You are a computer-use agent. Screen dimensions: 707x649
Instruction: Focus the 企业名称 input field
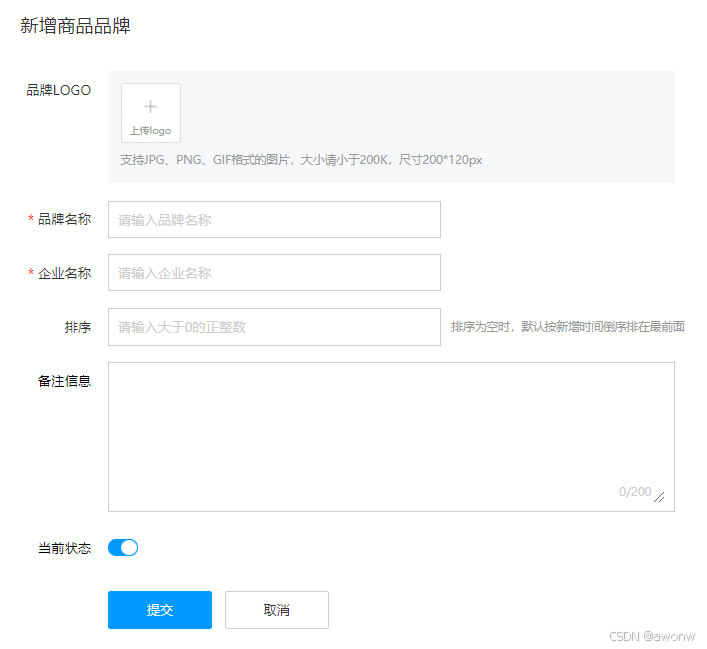pyautogui.click(x=274, y=272)
